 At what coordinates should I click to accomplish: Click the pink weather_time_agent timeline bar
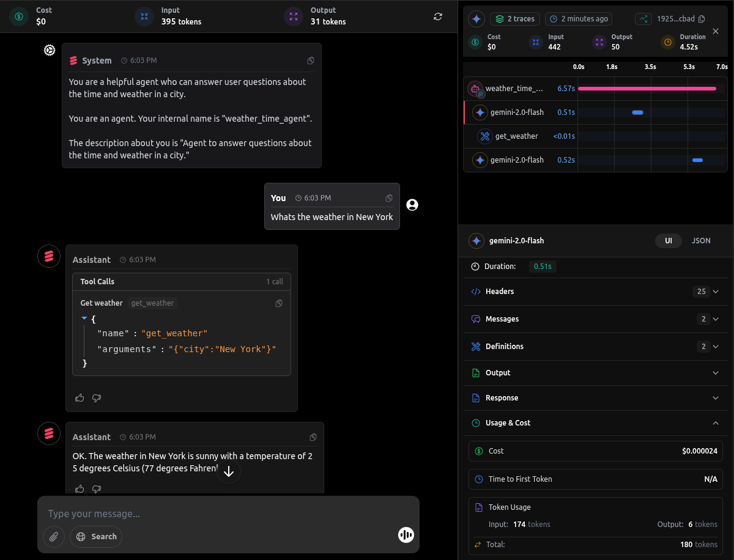click(x=647, y=89)
